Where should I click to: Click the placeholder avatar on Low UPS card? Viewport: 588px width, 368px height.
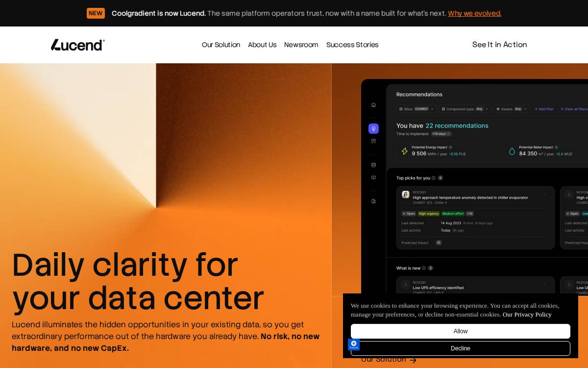coord(406,285)
